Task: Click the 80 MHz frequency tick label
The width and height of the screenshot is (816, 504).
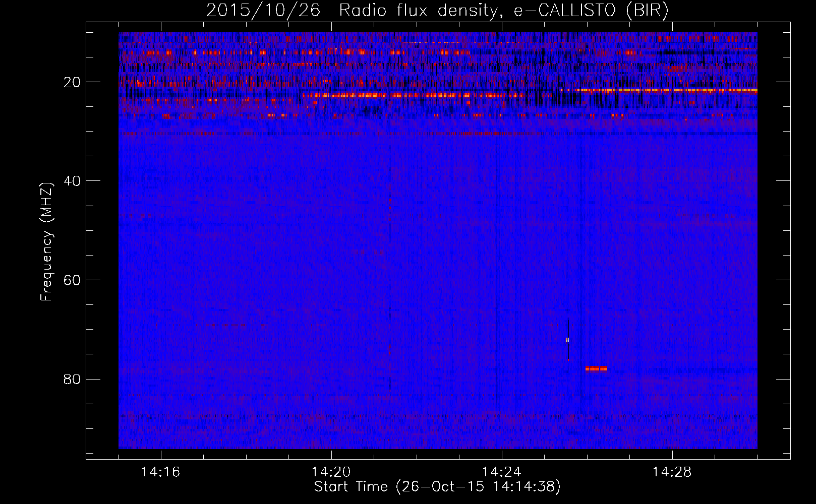Action: tap(73, 379)
